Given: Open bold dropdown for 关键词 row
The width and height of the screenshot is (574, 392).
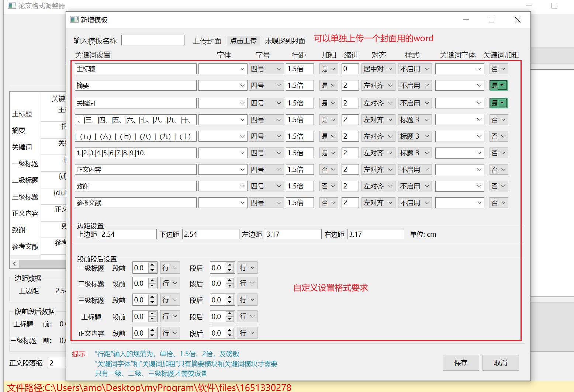Looking at the screenshot, I should [329, 103].
